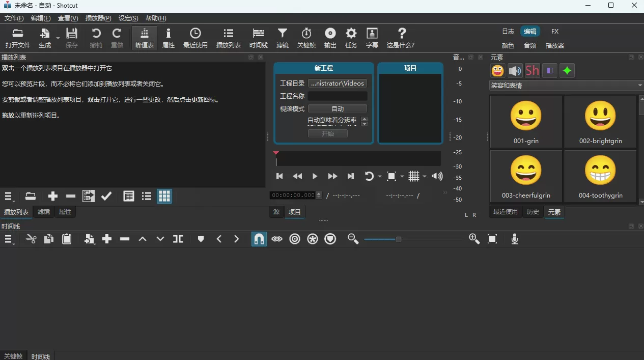Choose the green sparkle elements category icon
Image resolution: width=644 pixels, height=360 pixels.
(x=567, y=71)
